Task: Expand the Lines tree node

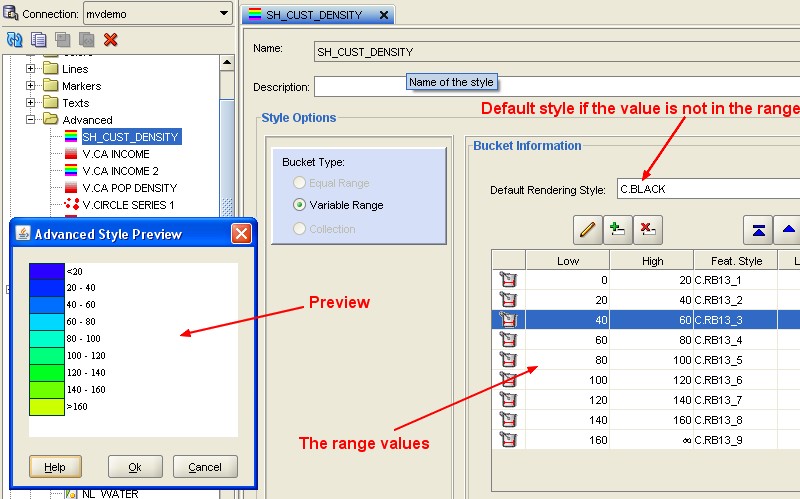Action: [x=30, y=68]
